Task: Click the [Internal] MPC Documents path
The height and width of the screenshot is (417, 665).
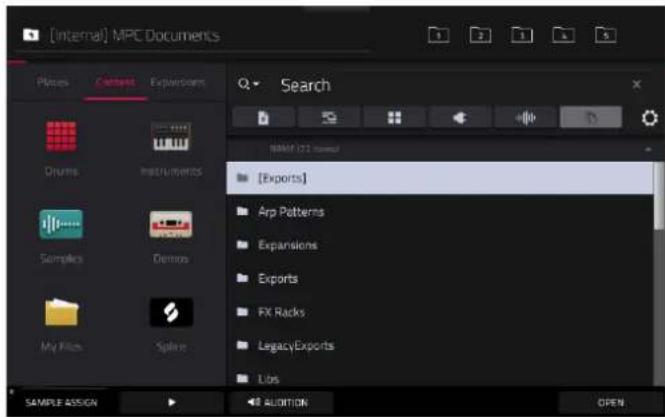Action: click(x=134, y=35)
